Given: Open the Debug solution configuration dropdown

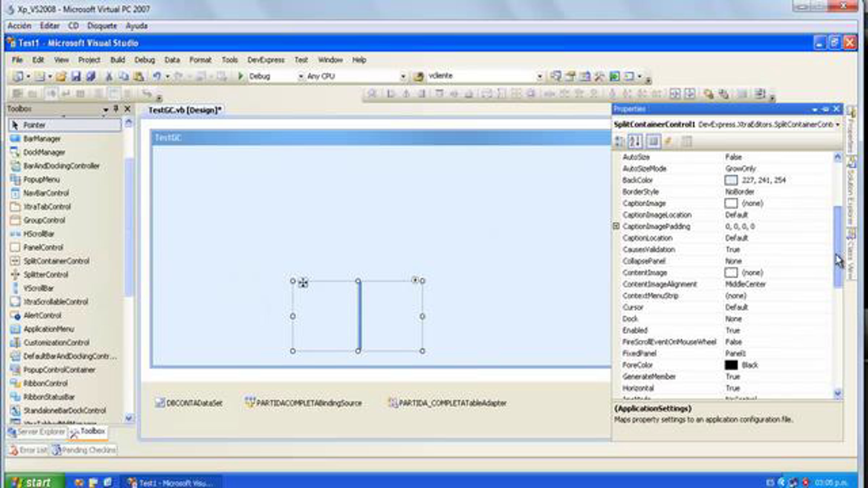Looking at the screenshot, I should (x=300, y=76).
